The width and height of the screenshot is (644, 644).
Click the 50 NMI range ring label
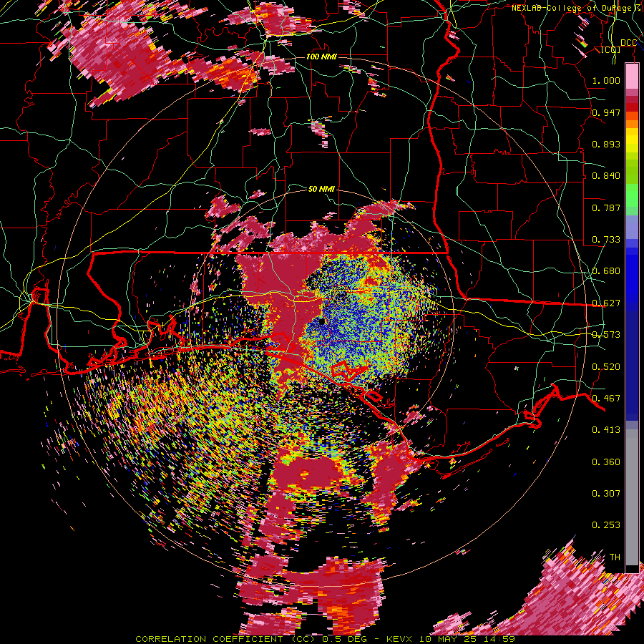(321, 189)
